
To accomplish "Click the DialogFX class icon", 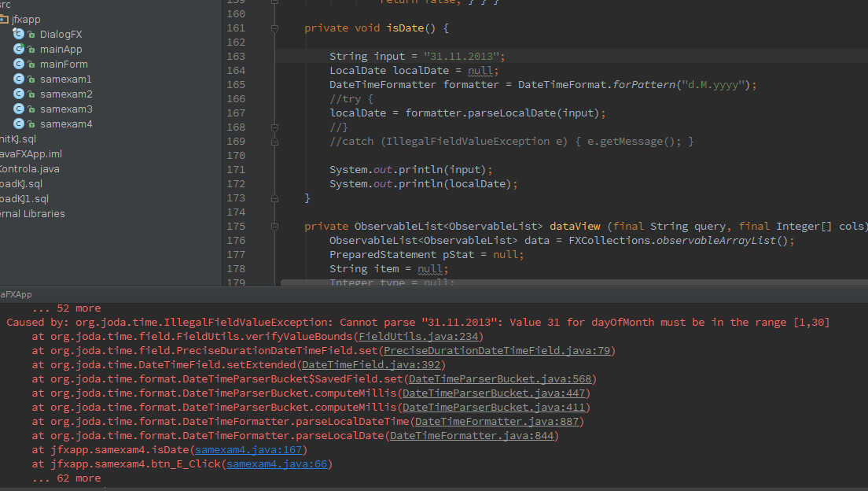I will pyautogui.click(x=18, y=34).
